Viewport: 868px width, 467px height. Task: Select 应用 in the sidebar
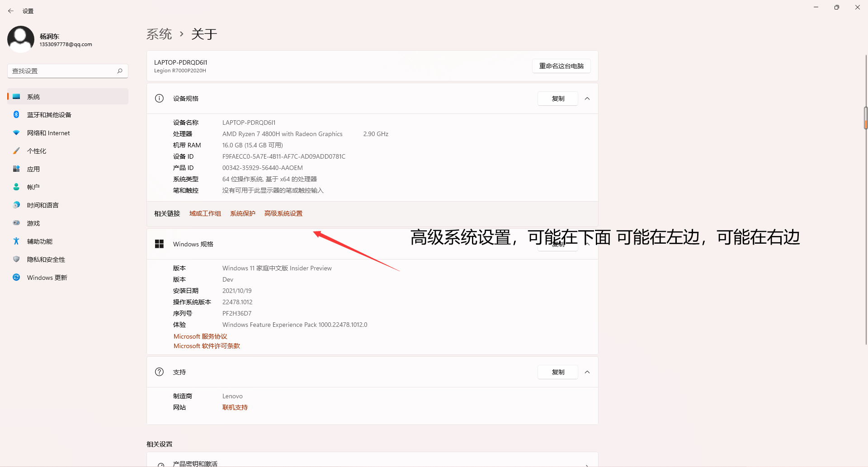click(x=68, y=169)
